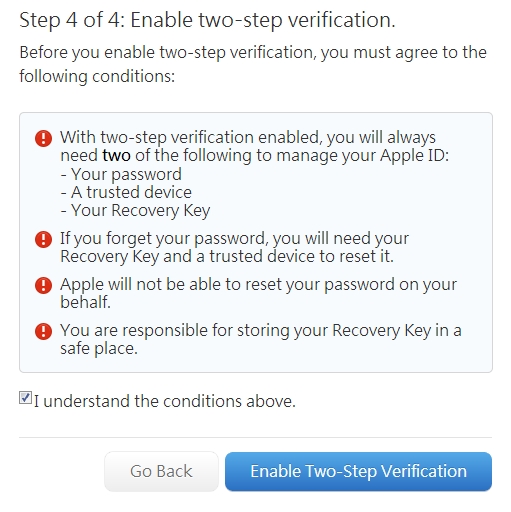Click the 'need two of the following to manage' text
This screenshot has height=512, width=511.
255,156
